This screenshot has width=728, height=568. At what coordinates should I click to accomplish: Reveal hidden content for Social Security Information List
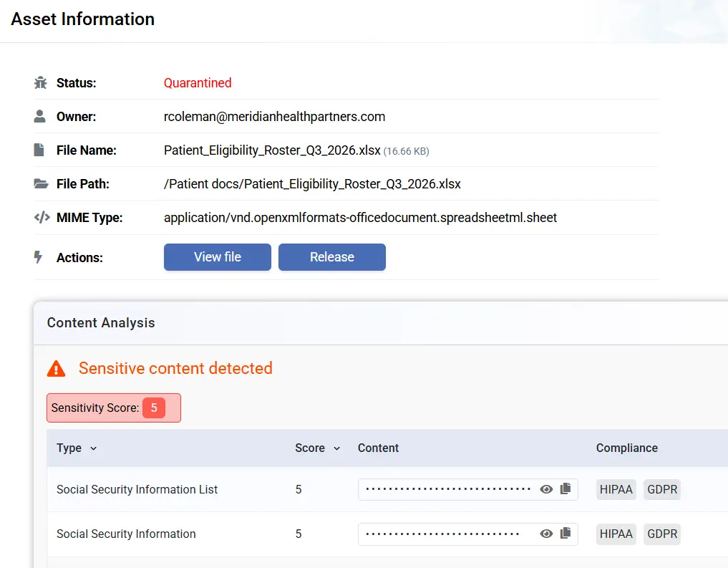546,489
